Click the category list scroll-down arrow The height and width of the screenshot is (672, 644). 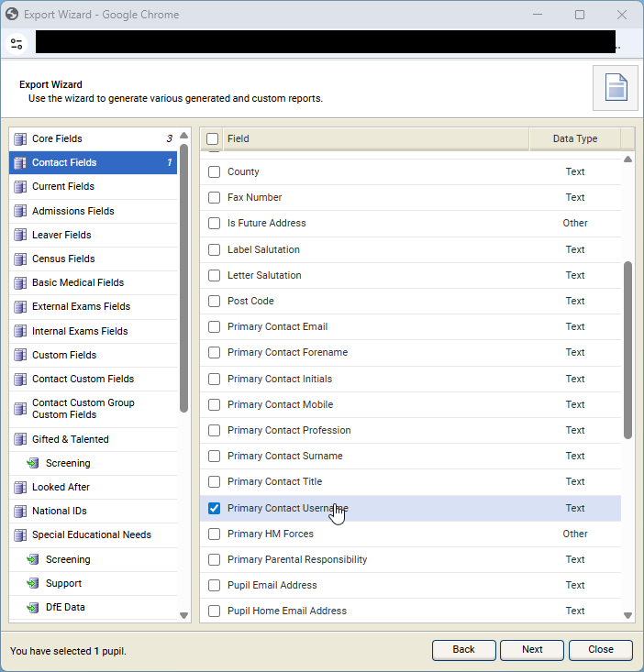[183, 615]
